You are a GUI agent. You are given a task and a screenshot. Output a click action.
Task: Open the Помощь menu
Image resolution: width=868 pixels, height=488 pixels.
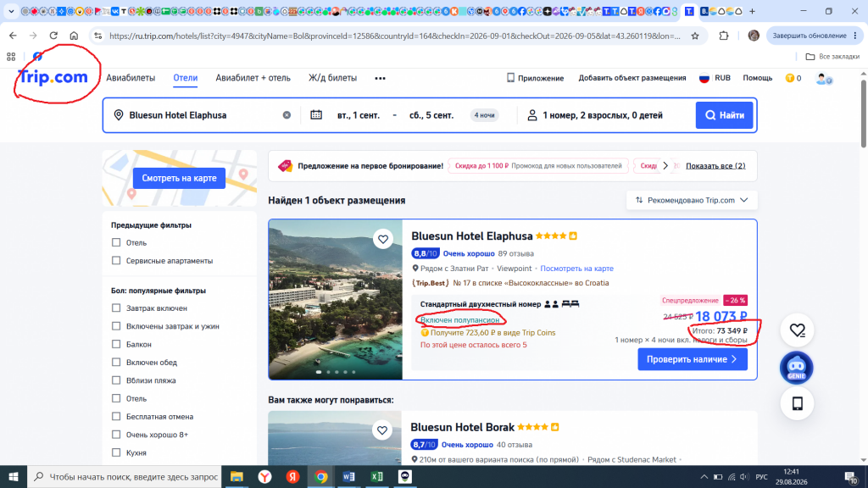tap(757, 78)
